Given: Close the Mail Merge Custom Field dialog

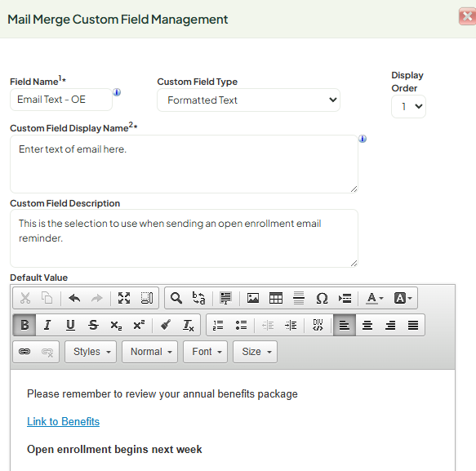Looking at the screenshot, I should click(468, 16).
